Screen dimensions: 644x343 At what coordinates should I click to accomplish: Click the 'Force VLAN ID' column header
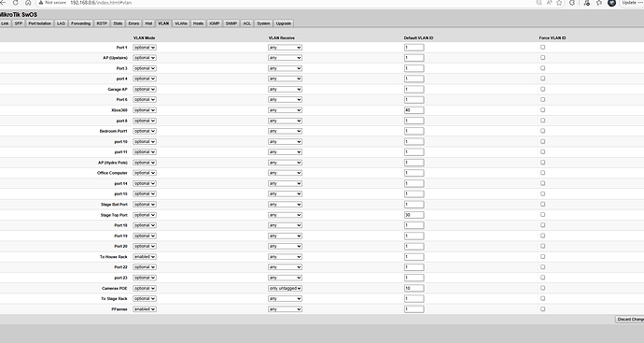click(x=553, y=37)
